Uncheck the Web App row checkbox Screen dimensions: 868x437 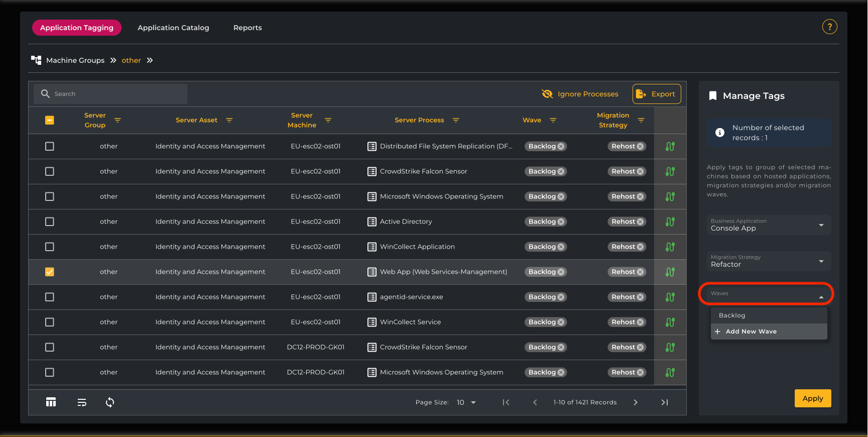pyautogui.click(x=50, y=272)
